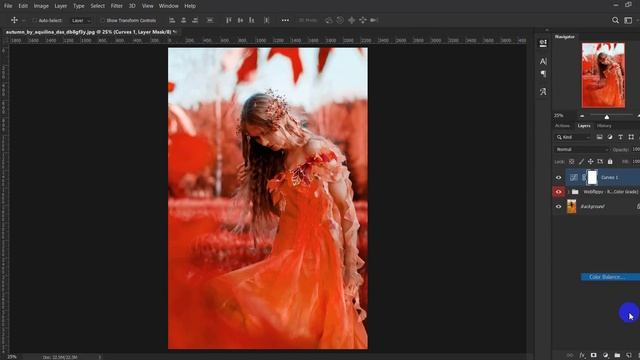
Task: Filter layers by type layers icon
Action: [620, 137]
